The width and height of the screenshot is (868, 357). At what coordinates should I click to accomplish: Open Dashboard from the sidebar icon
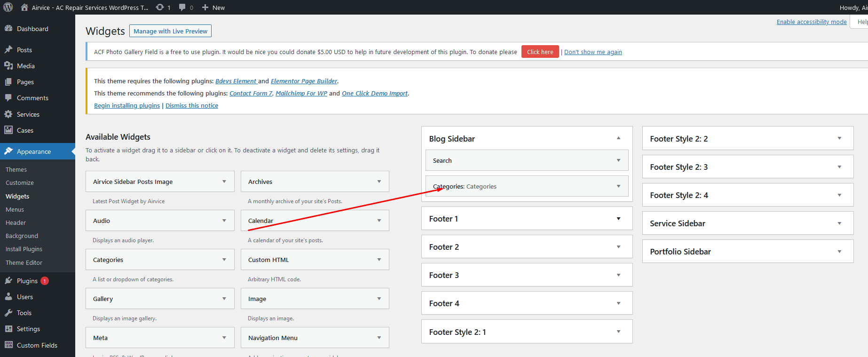[8, 29]
